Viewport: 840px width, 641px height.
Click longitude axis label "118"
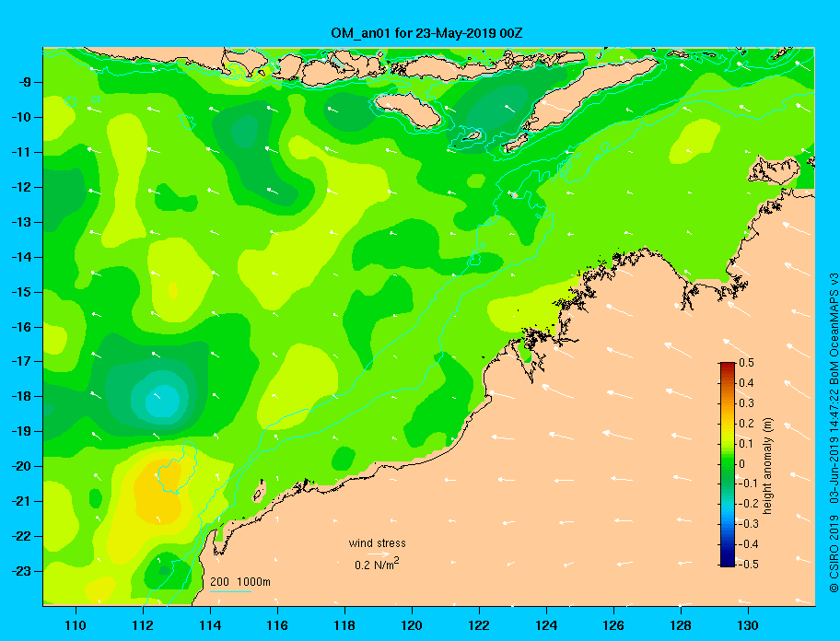tap(344, 625)
